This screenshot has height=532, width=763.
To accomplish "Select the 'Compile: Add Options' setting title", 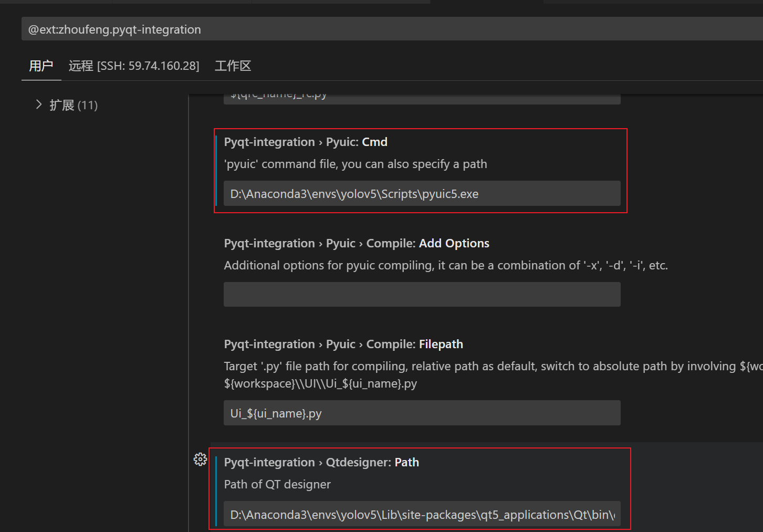I will click(357, 243).
